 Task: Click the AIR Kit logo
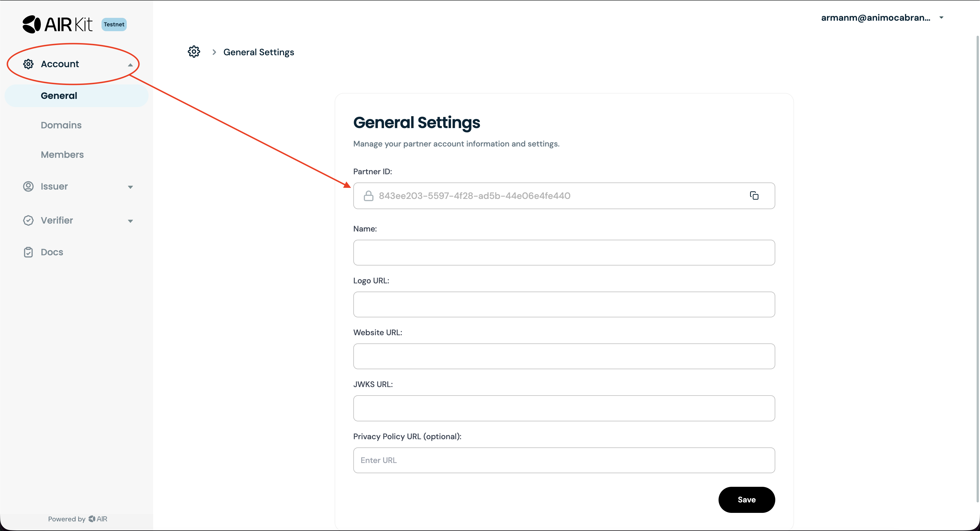point(58,24)
